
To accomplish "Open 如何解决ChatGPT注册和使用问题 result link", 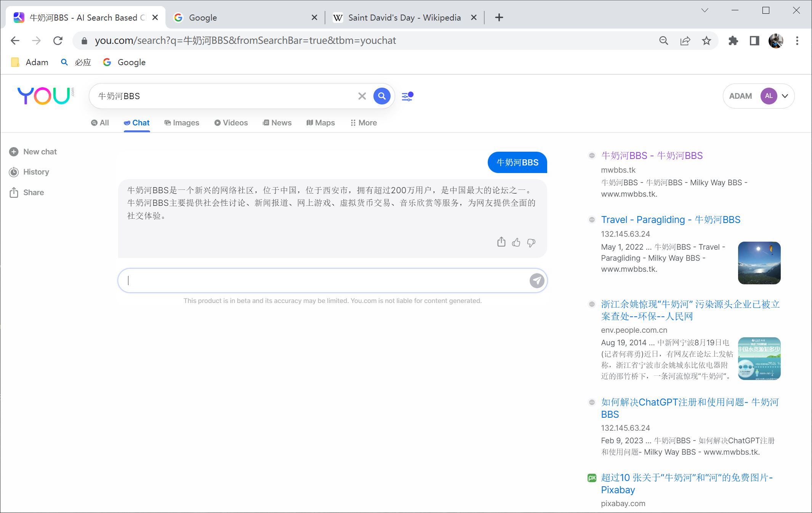I will coord(690,408).
